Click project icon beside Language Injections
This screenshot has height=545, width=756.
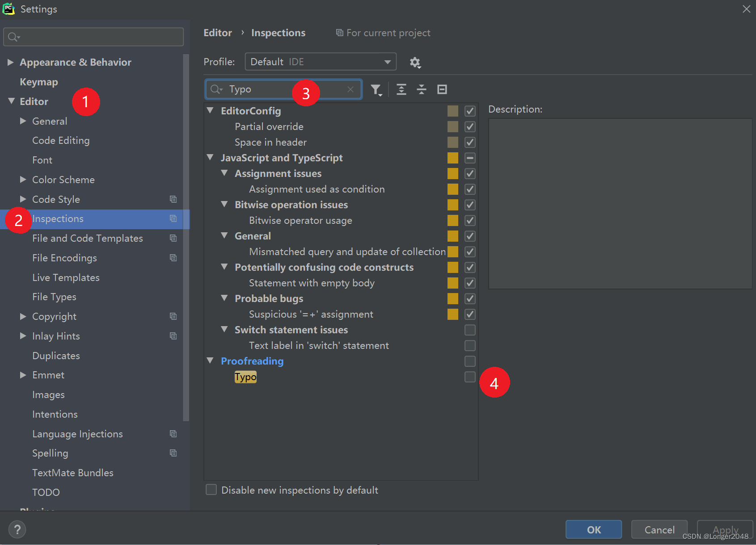point(173,434)
